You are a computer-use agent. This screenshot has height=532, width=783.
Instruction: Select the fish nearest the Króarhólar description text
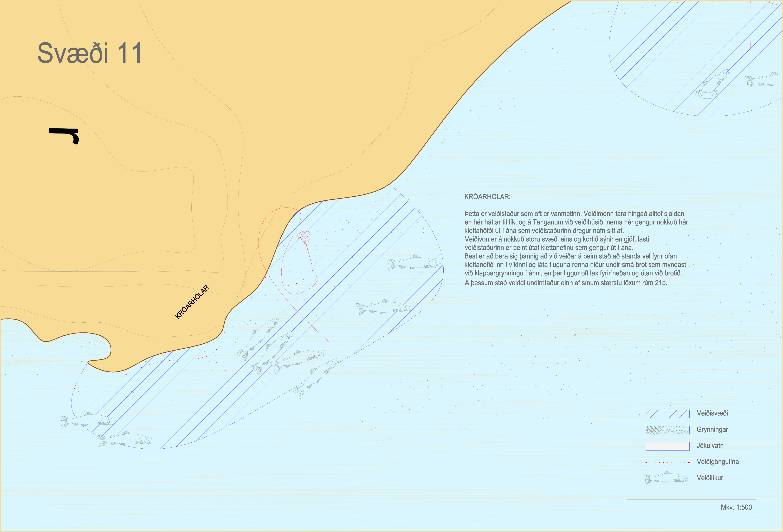point(414,263)
